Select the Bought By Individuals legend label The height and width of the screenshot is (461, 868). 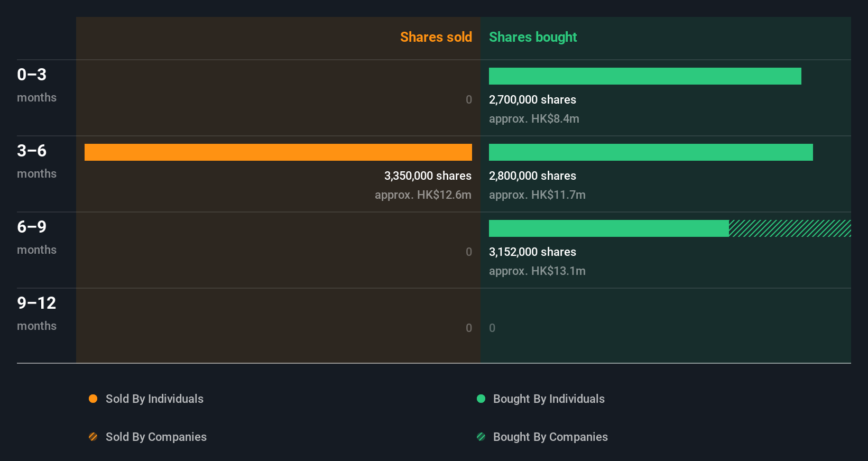pyautogui.click(x=549, y=399)
